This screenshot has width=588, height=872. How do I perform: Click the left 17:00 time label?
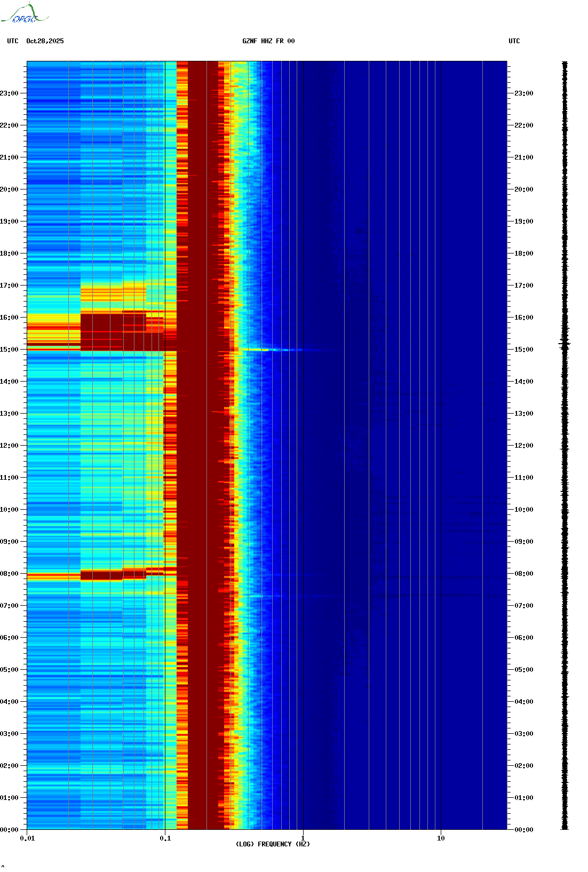(x=9, y=286)
